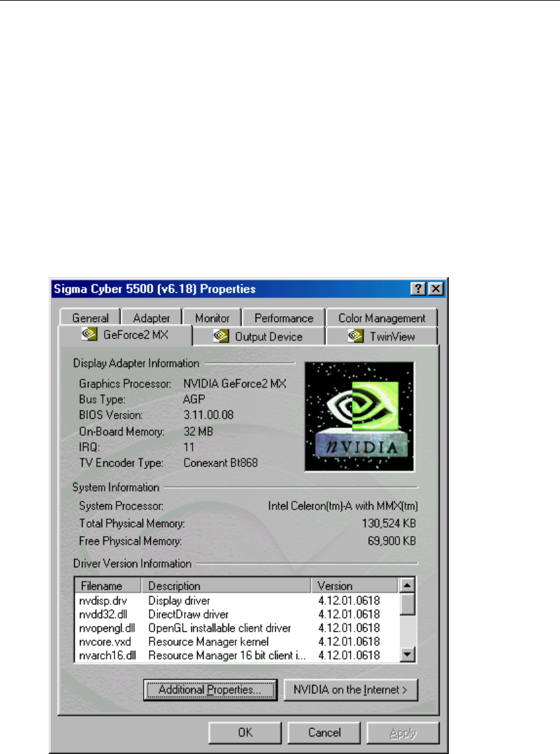Go to the Monitor tab
The image size is (560, 754).
pos(212,318)
